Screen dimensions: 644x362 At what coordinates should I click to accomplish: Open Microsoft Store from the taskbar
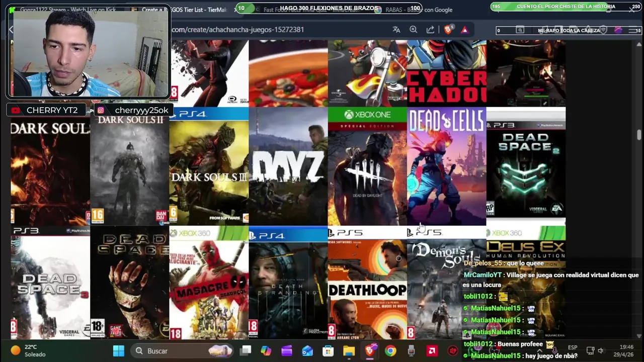pos(328,351)
